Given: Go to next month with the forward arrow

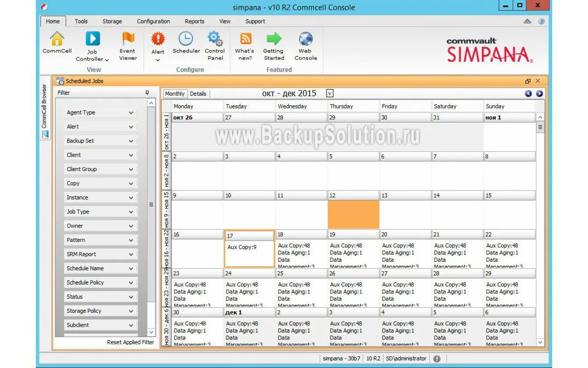Looking at the screenshot, I should point(539,93).
